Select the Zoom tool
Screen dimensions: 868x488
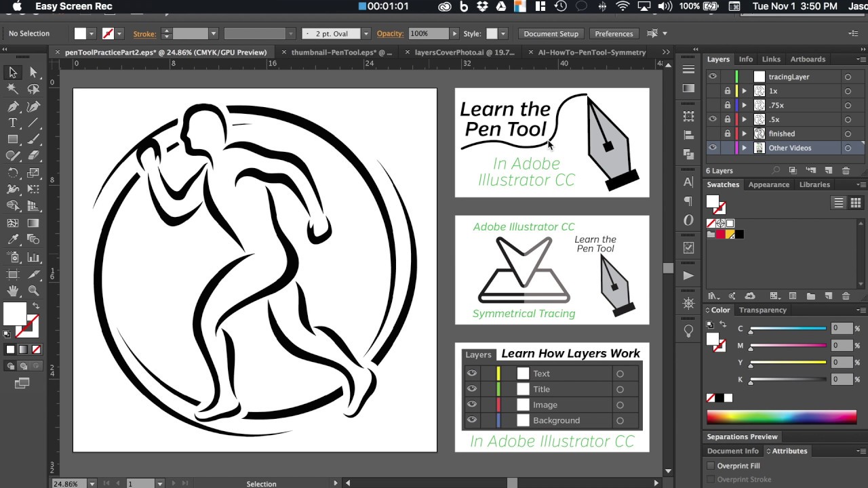point(33,291)
